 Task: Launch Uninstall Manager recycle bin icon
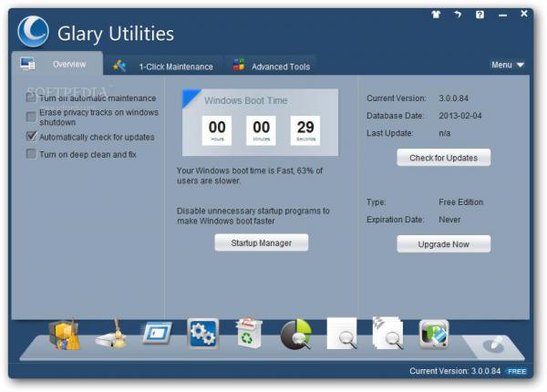tap(249, 333)
